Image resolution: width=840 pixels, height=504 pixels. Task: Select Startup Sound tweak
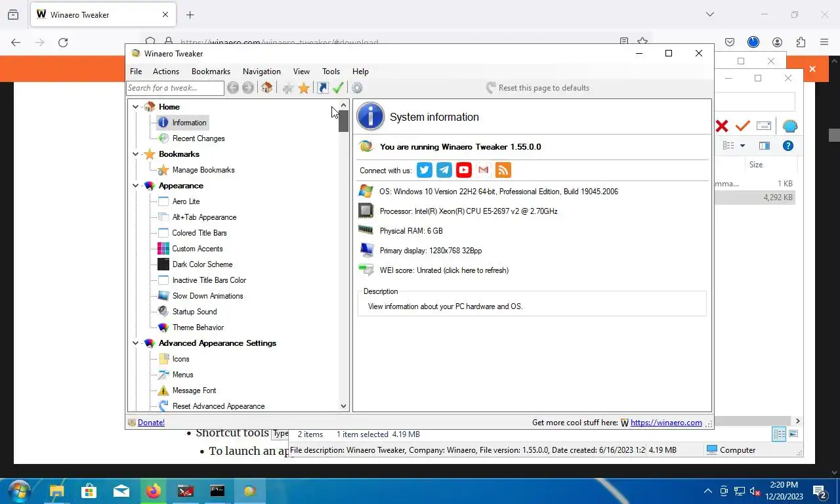pyautogui.click(x=194, y=312)
